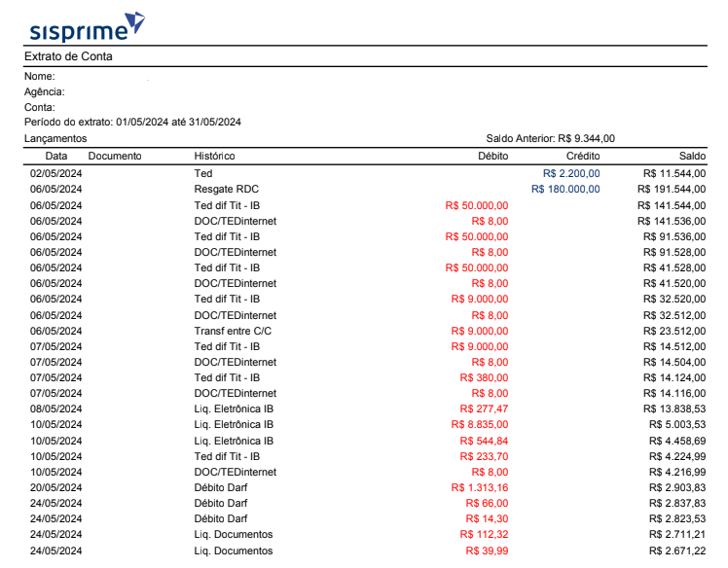728x568 pixels.
Task: Click the arrow emblem in the logo
Action: tap(135, 22)
